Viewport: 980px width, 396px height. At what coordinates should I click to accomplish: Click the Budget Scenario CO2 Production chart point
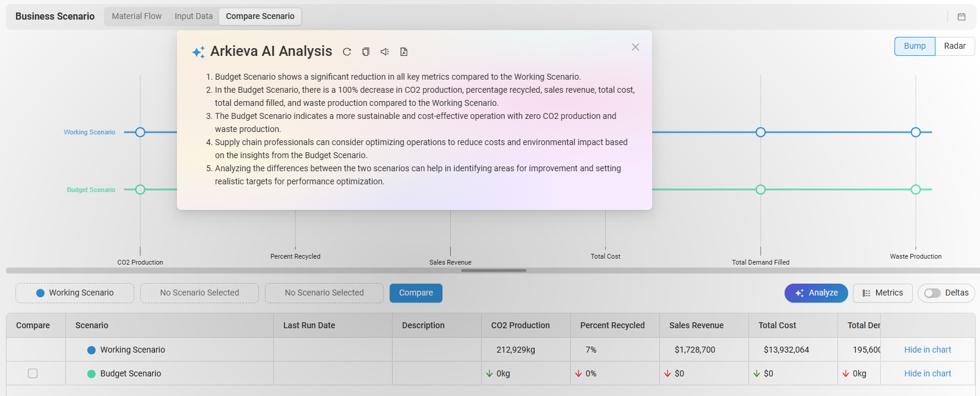140,190
